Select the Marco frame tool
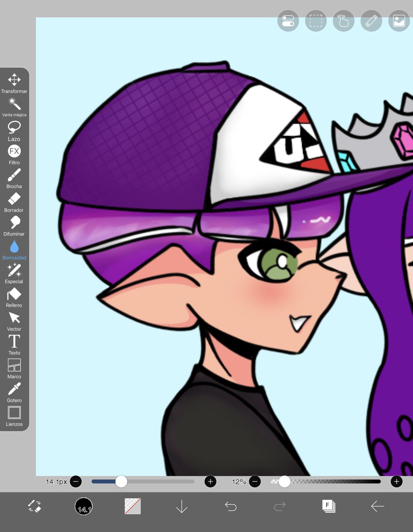This screenshot has height=532, width=413. [14, 369]
